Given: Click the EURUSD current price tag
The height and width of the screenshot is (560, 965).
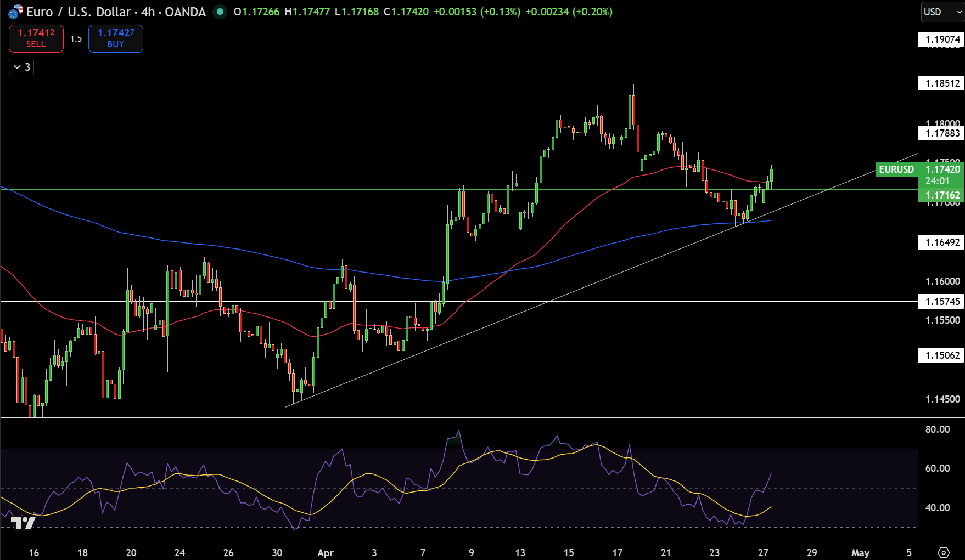Looking at the screenshot, I should [896, 169].
